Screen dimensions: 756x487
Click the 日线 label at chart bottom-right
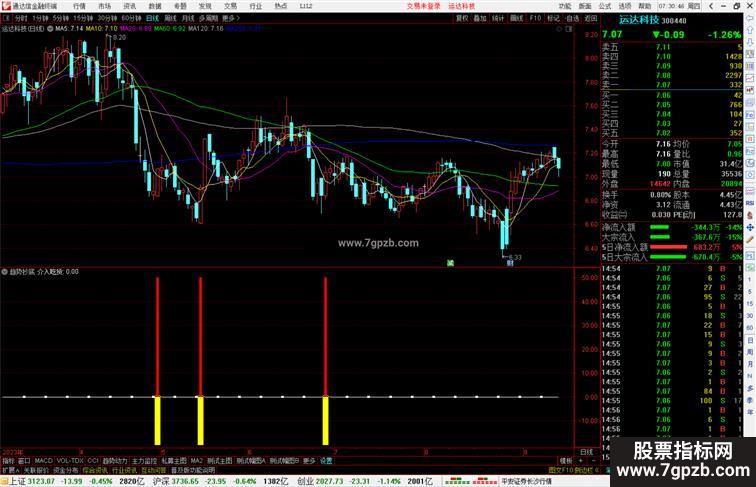[x=587, y=452]
